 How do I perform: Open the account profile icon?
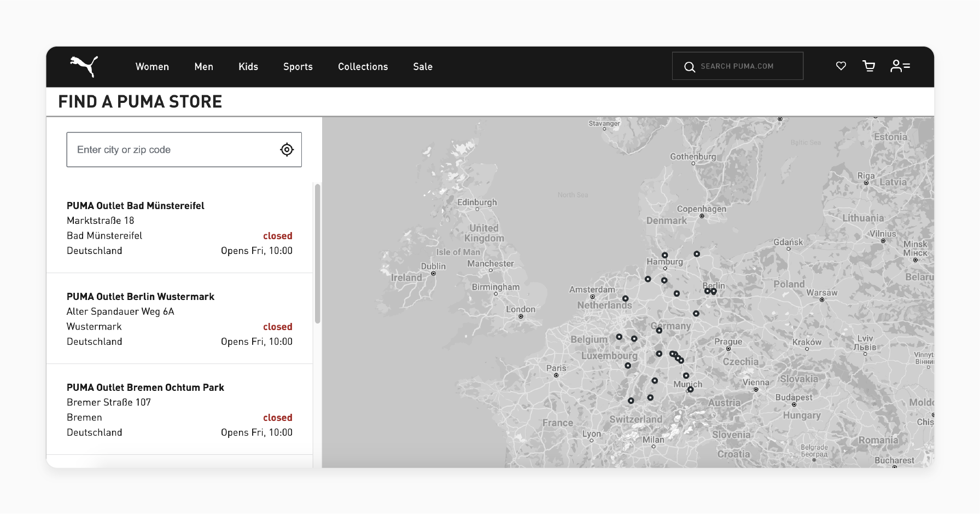pos(900,66)
